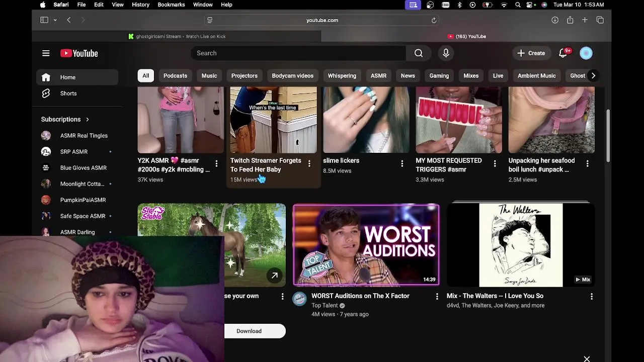Open the account avatar menu
The height and width of the screenshot is (362, 644).
coord(586,53)
